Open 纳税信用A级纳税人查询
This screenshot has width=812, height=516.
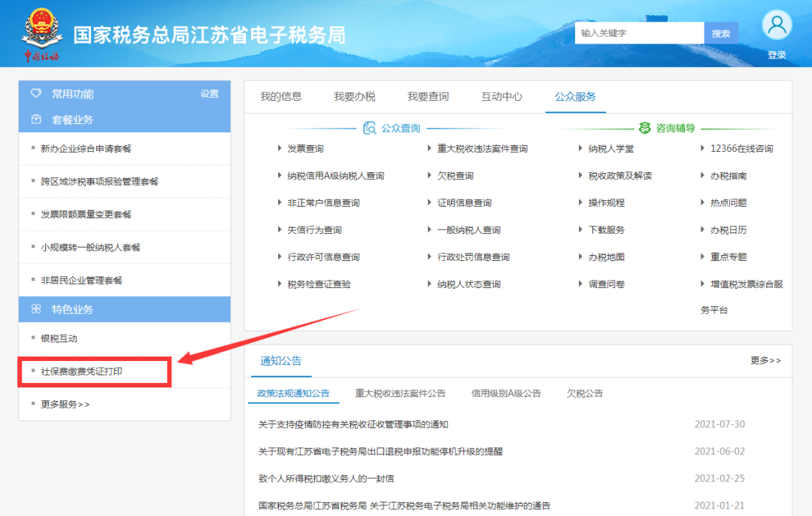point(335,175)
